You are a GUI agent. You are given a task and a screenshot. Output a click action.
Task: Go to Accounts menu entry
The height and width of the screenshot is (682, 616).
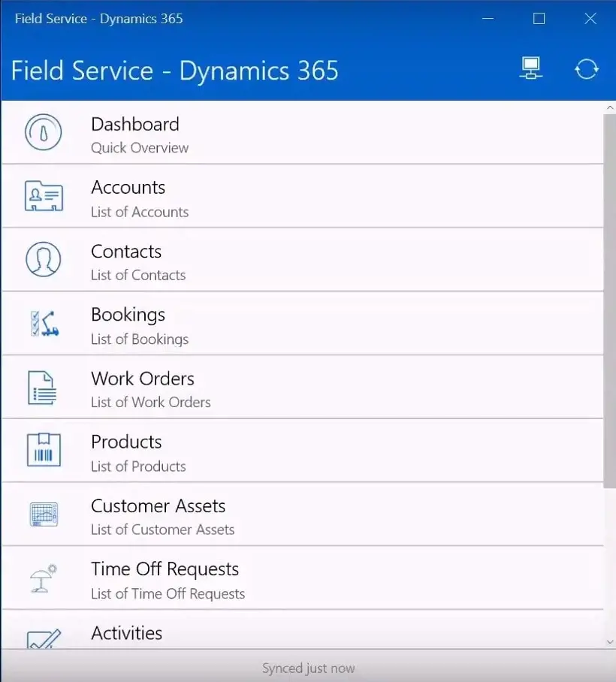click(302, 196)
